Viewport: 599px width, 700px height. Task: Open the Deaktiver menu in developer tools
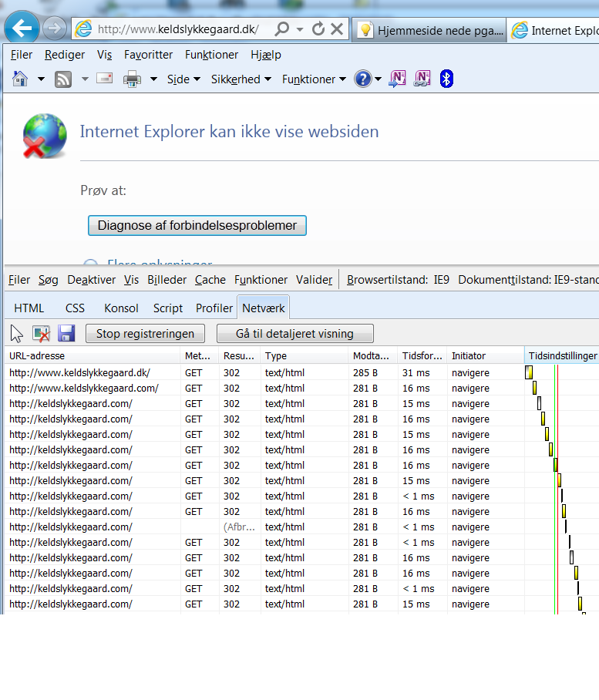(x=92, y=280)
